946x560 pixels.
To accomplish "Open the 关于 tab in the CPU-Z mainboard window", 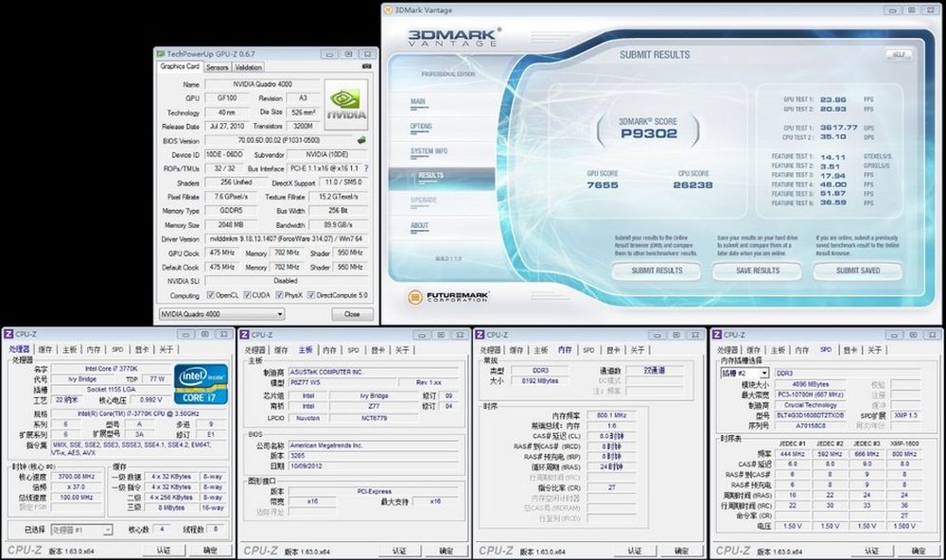I will coord(402,350).
